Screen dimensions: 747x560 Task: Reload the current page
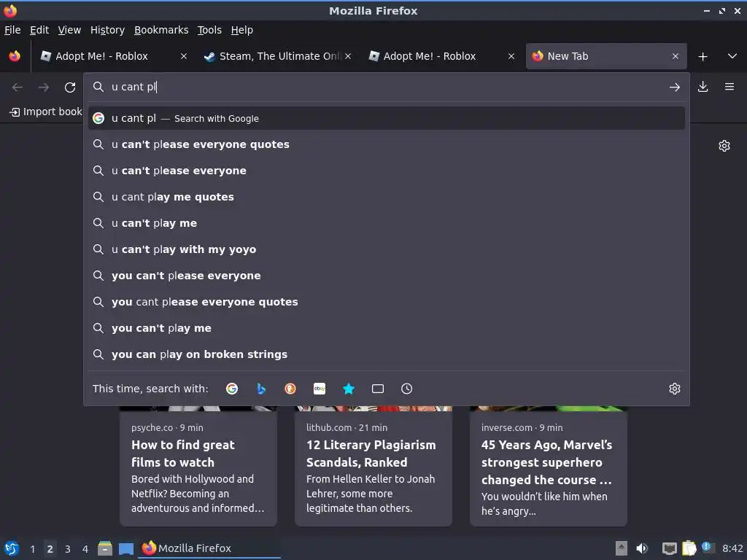coord(70,87)
